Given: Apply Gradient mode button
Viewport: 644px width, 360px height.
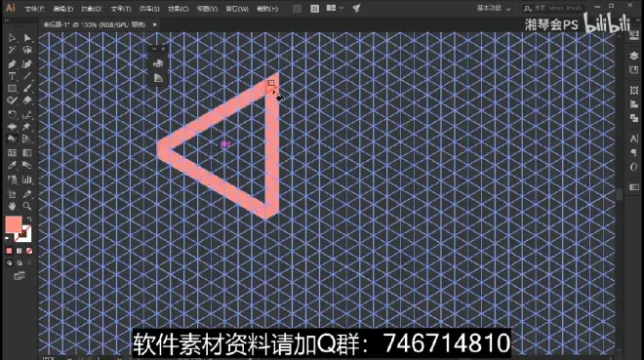Looking at the screenshot, I should [20, 251].
